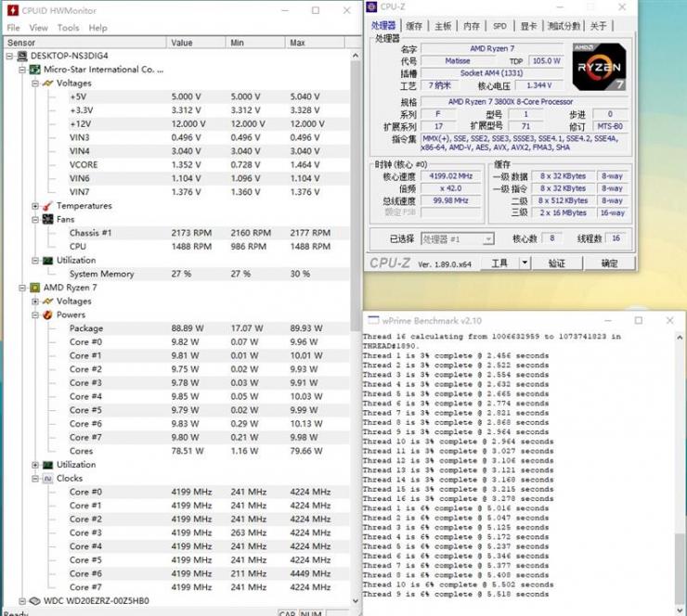Collapse the DESKTOP-NS3DIG4 root node

click(9, 56)
